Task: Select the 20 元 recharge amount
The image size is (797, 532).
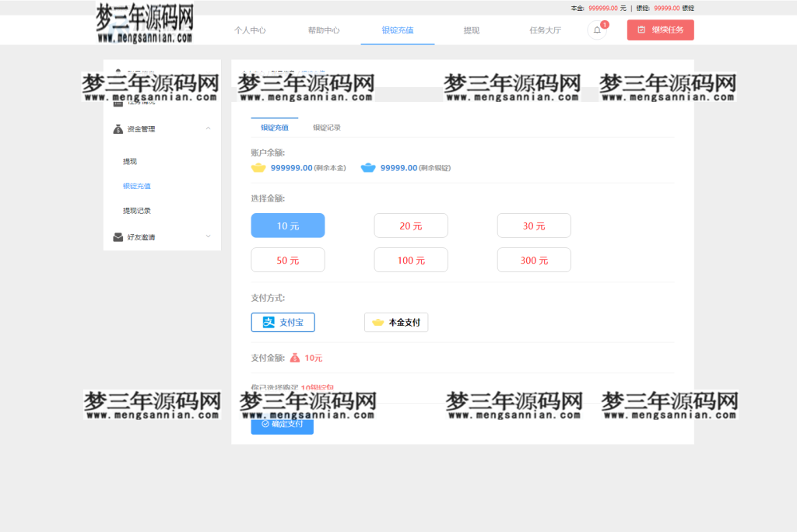Action: click(x=411, y=226)
